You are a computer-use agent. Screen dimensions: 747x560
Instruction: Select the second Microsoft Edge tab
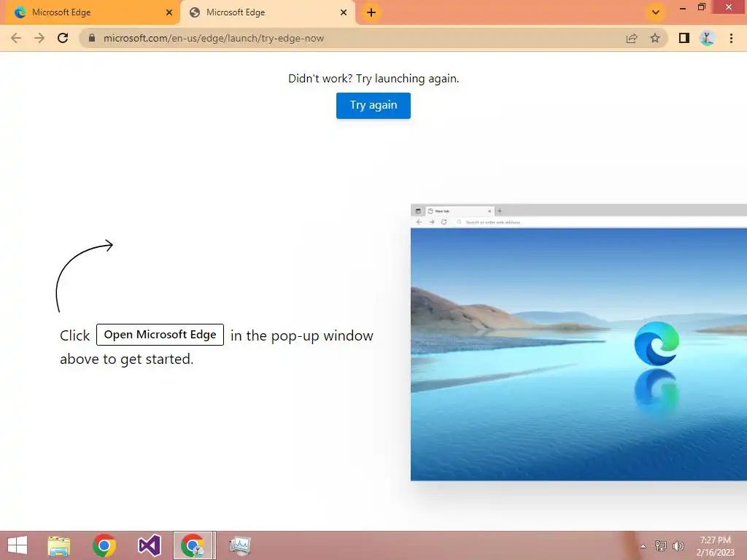[267, 12]
